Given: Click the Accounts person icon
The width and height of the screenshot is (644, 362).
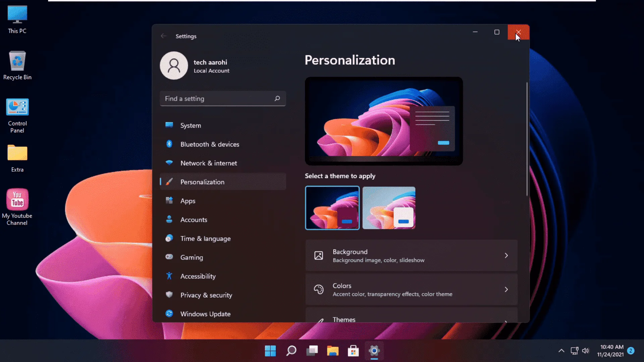Looking at the screenshot, I should [x=169, y=219].
